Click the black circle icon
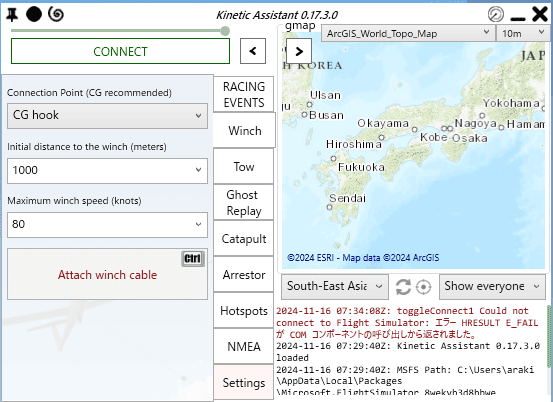 (x=34, y=14)
